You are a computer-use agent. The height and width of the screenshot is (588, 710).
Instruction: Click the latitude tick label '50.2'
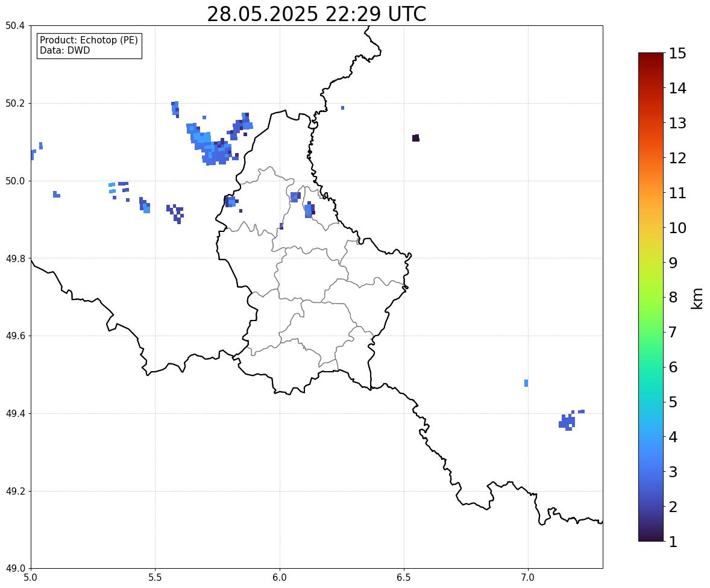[15, 103]
